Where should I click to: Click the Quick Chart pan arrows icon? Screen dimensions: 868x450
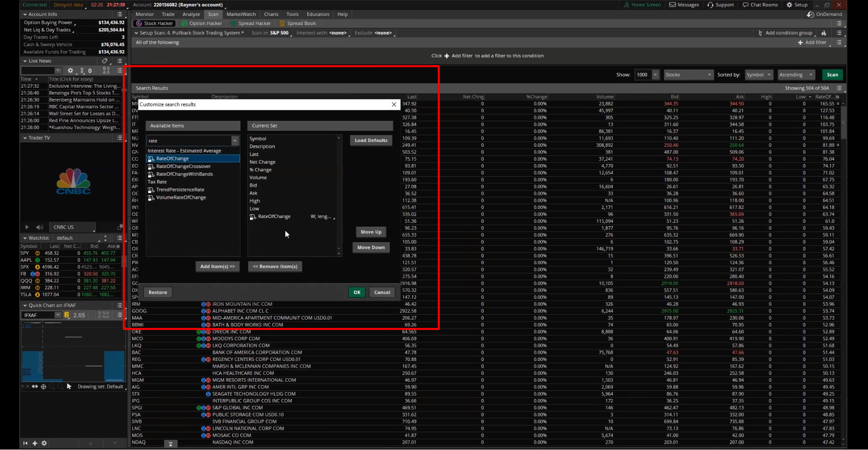pyautogui.click(x=35, y=386)
